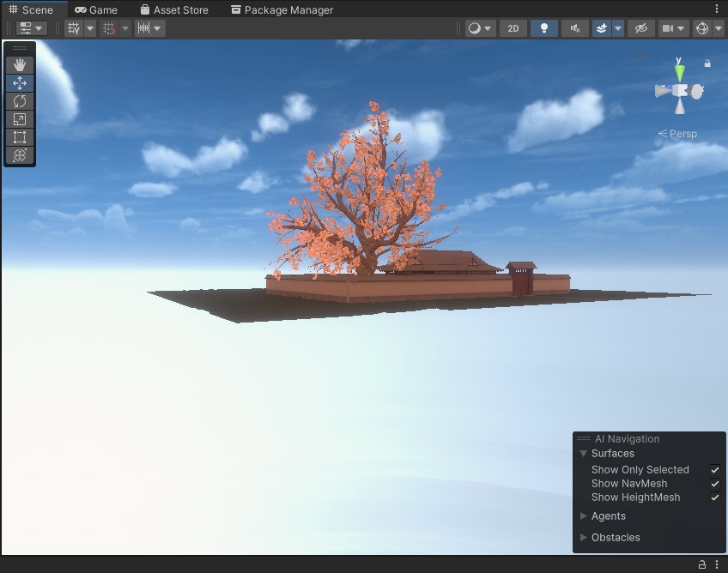The width and height of the screenshot is (728, 573).
Task: Open effects options dropdown arrow
Action: coord(618,28)
